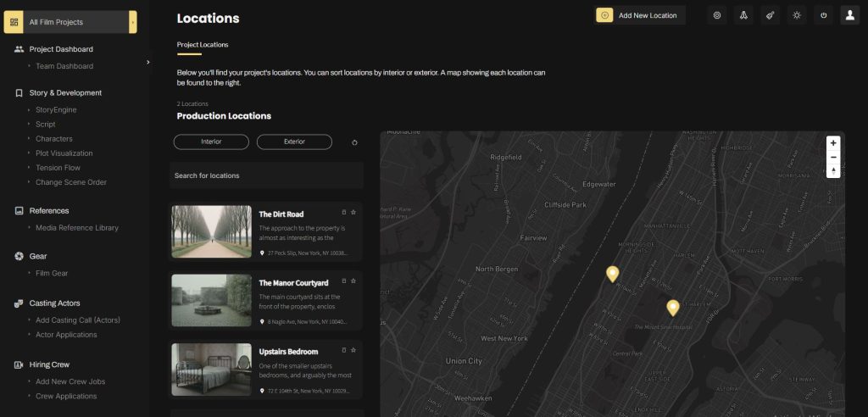
Task: Click the map pin near East Harlem
Action: 672,308
